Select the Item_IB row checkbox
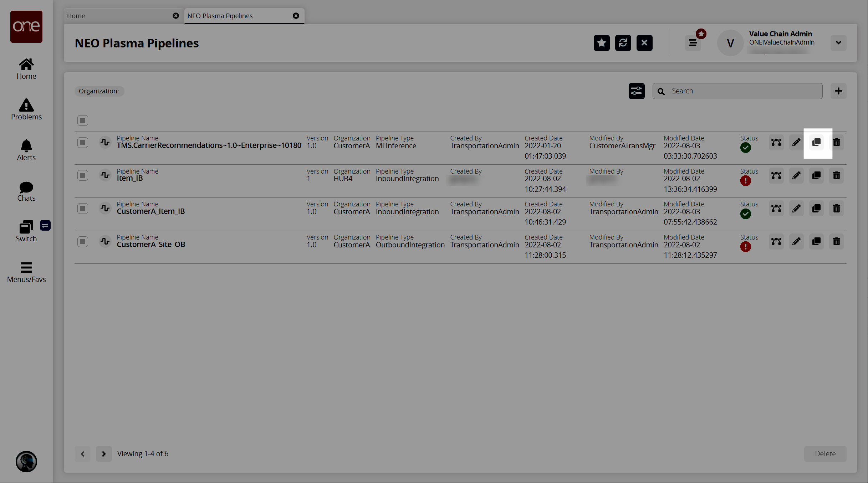The width and height of the screenshot is (868, 483). tap(83, 175)
